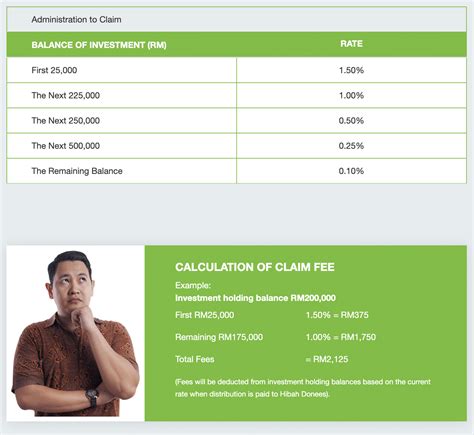The image size is (474, 435).
Task: Select the '1.50% = RM375' value
Action: [337, 315]
